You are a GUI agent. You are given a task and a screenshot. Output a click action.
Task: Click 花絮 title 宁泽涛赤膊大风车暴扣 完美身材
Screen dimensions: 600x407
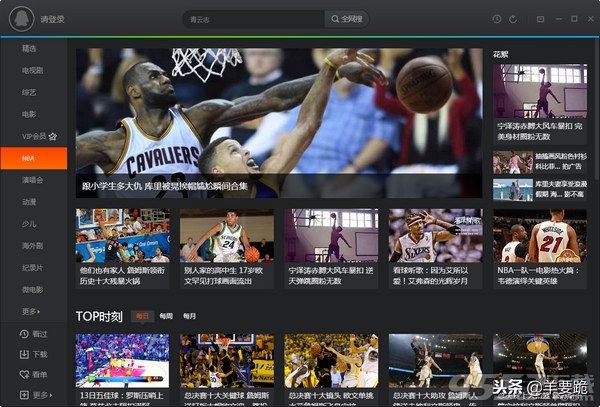click(540, 131)
